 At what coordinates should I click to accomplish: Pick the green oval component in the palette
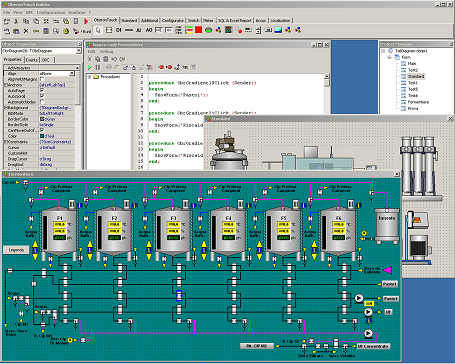pos(209,30)
